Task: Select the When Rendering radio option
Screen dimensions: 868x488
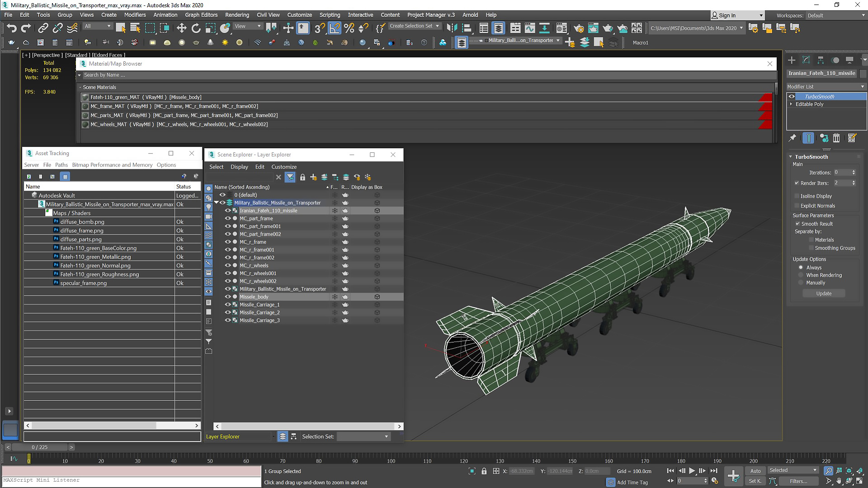Action: pyautogui.click(x=801, y=275)
